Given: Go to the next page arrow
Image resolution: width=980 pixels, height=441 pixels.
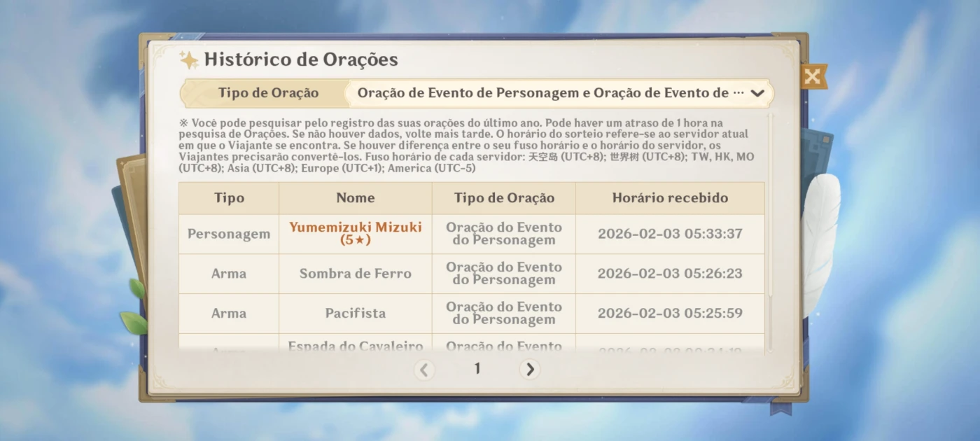Looking at the screenshot, I should [x=529, y=369].
